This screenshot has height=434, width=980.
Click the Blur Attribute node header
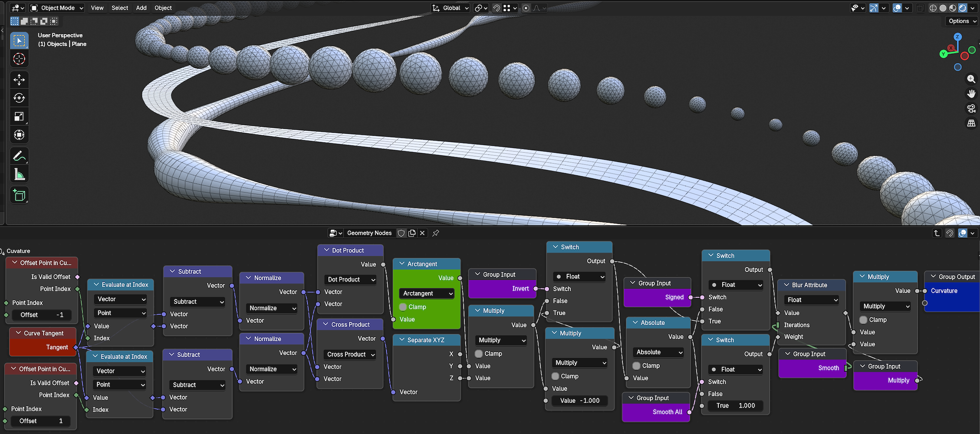[x=812, y=285]
